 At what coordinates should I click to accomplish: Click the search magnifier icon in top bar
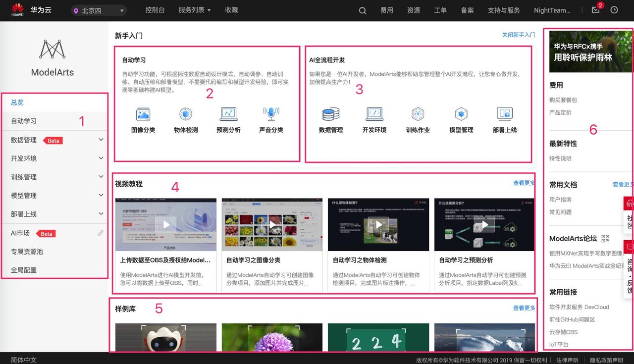point(363,10)
